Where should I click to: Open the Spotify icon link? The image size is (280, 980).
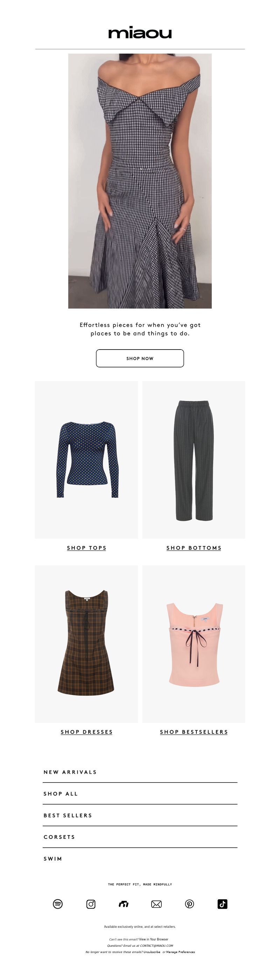(x=58, y=904)
